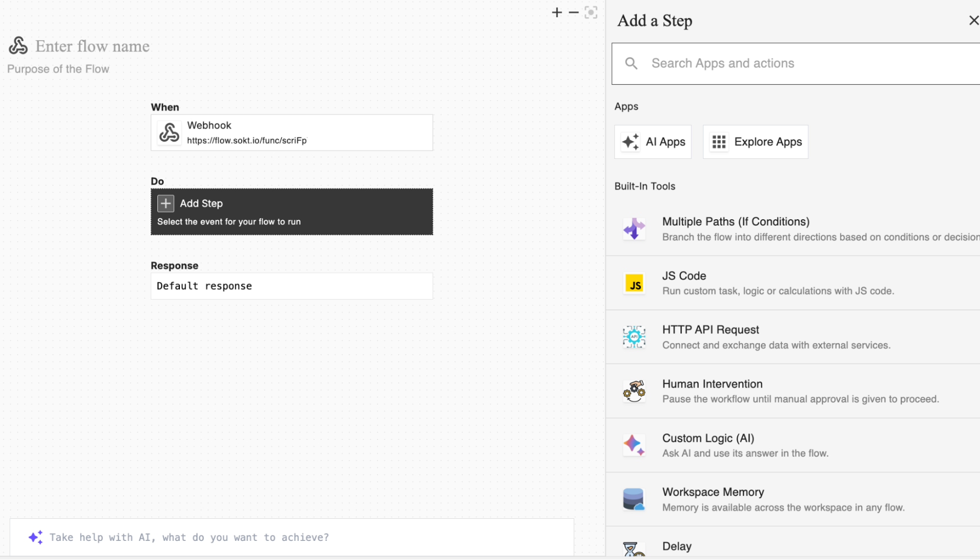Viewport: 980px width, 560px height.
Task: Open Explore Apps
Action: coord(755,142)
